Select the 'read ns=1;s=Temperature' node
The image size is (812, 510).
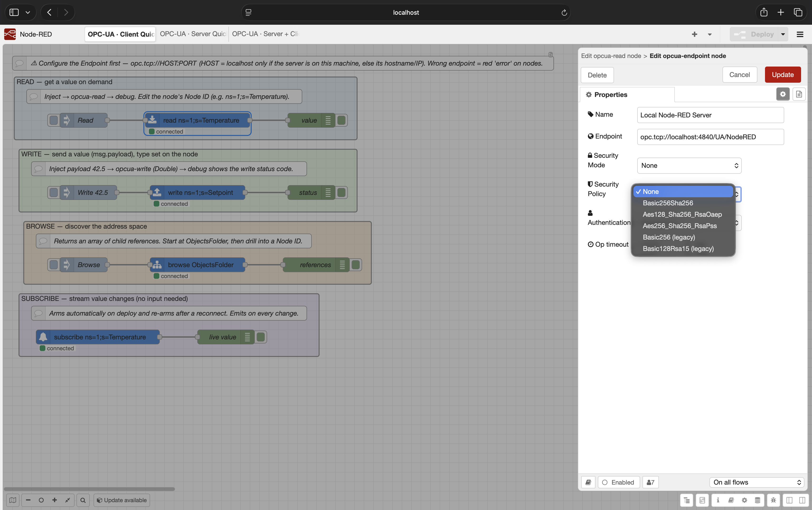pos(198,120)
